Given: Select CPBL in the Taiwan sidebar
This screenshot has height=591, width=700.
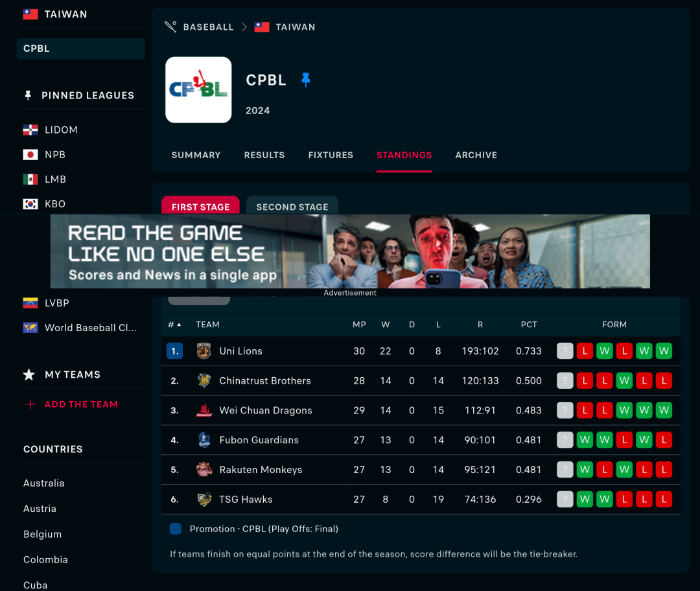Looking at the screenshot, I should coord(81,48).
